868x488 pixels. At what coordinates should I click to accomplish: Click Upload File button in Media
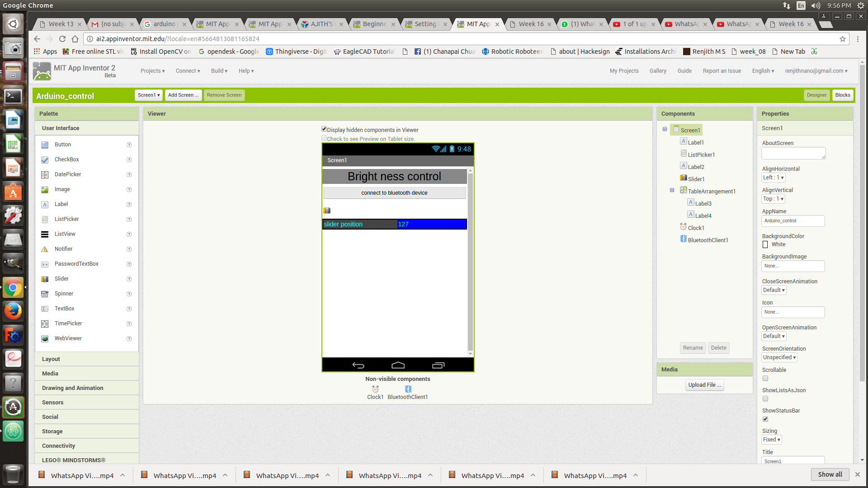tap(705, 385)
